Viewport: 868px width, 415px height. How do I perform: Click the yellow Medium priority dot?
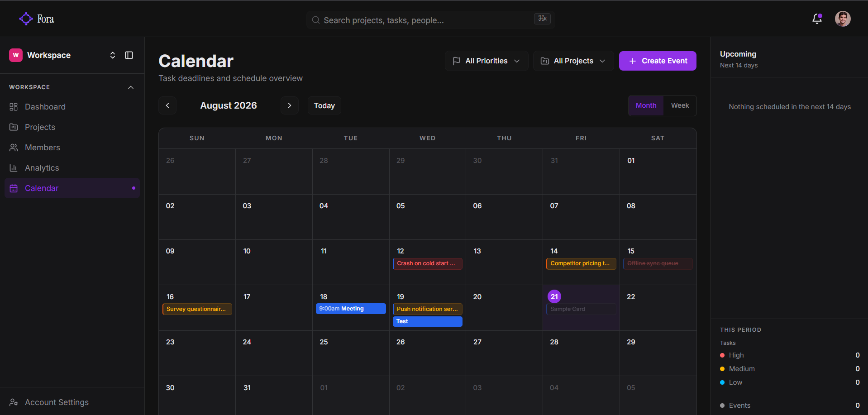point(722,369)
